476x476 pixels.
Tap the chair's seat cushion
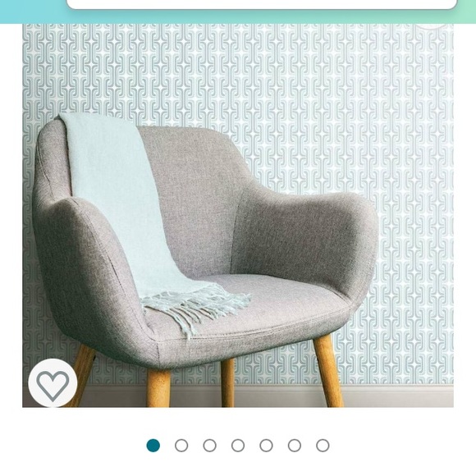[x=258, y=307]
